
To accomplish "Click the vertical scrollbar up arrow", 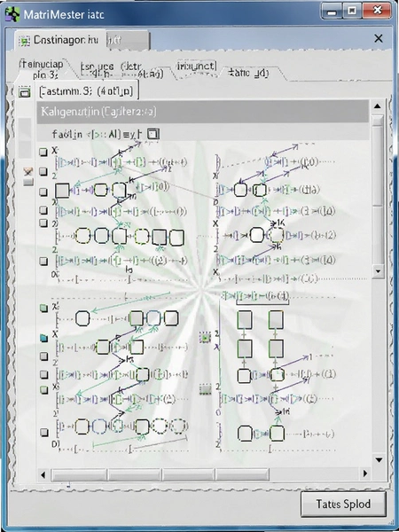I will (378, 106).
